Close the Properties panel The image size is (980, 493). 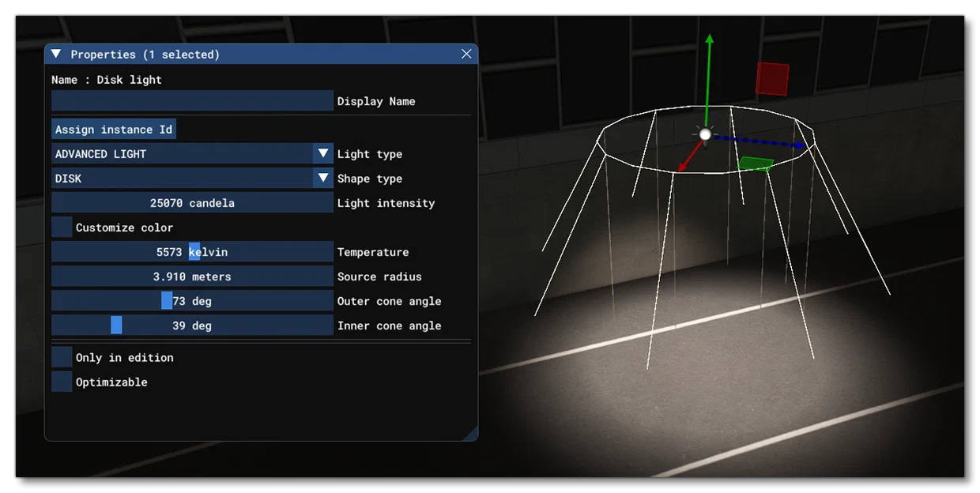(x=466, y=54)
